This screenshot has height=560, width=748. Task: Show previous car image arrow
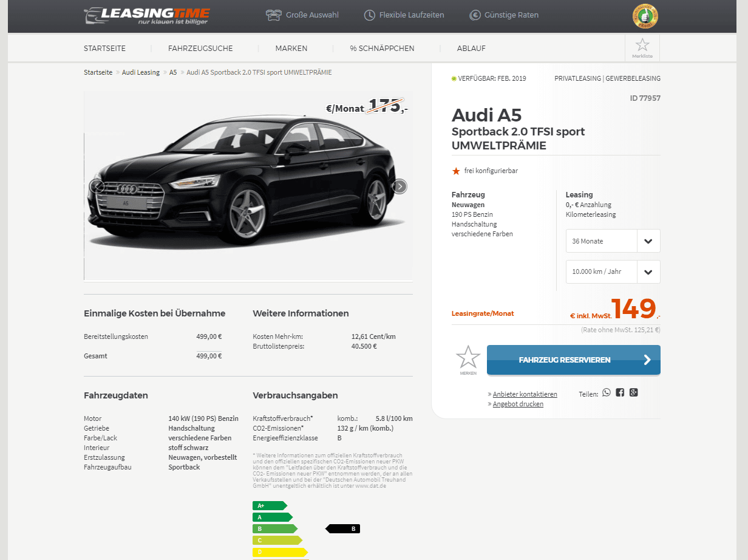pos(97,186)
